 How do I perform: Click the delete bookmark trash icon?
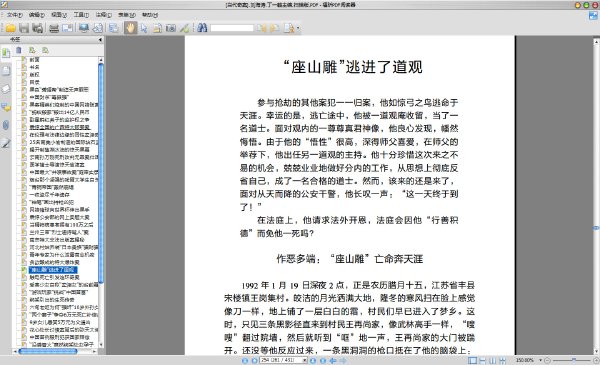click(19, 50)
